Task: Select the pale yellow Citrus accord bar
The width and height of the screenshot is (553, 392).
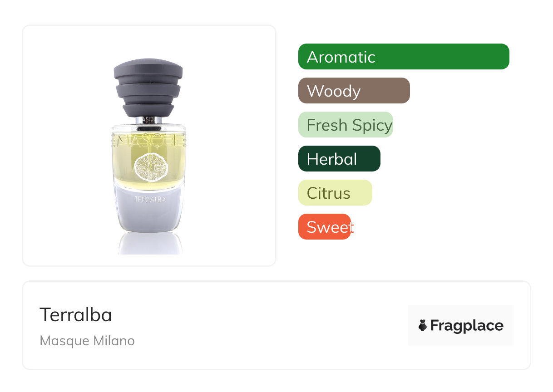Action: tap(335, 193)
